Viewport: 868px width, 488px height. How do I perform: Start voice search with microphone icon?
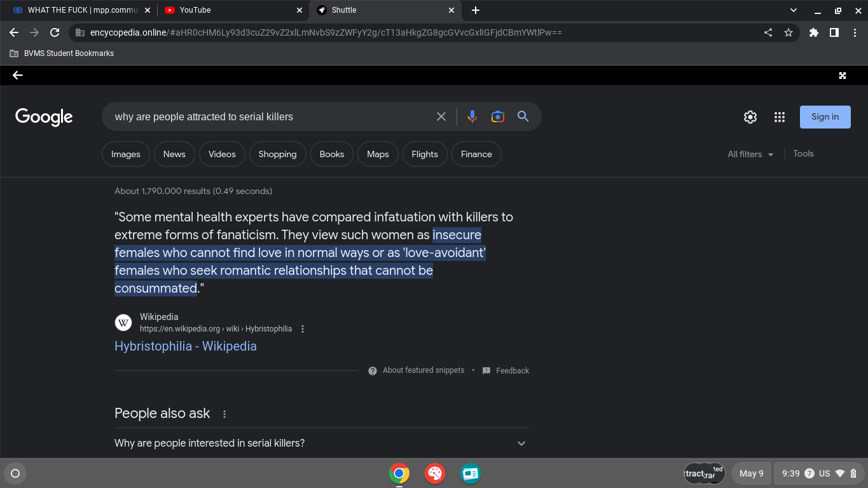coord(472,116)
